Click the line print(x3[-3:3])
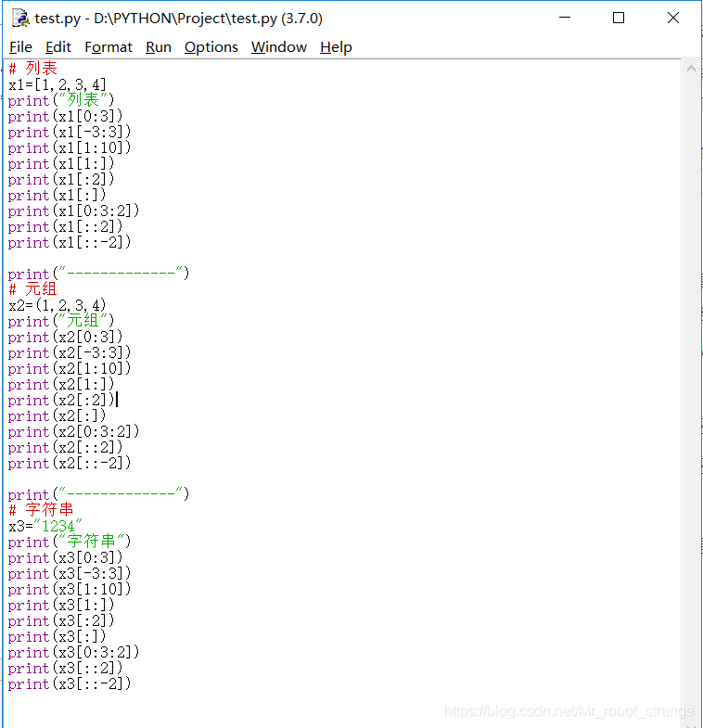The width and height of the screenshot is (703, 728). (x=70, y=573)
